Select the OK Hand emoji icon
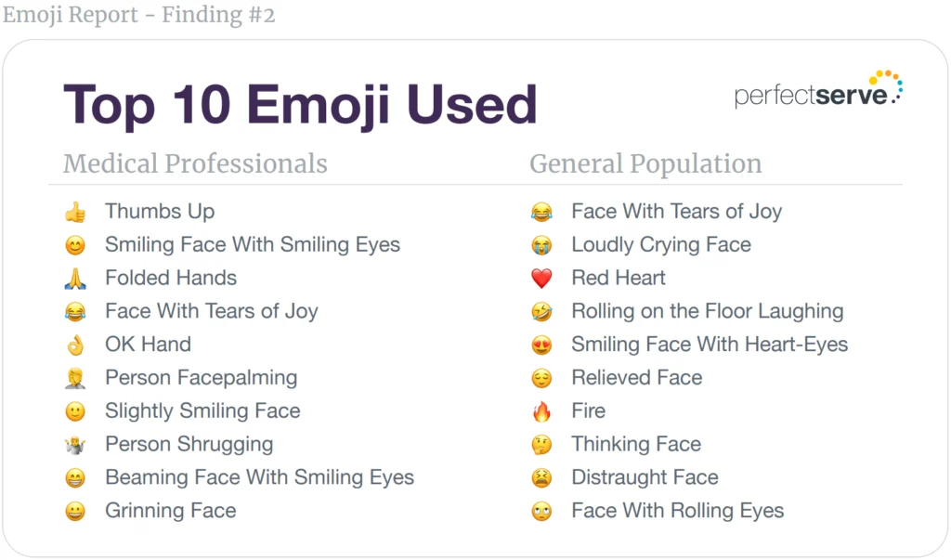This screenshot has width=951, height=560. click(x=75, y=345)
